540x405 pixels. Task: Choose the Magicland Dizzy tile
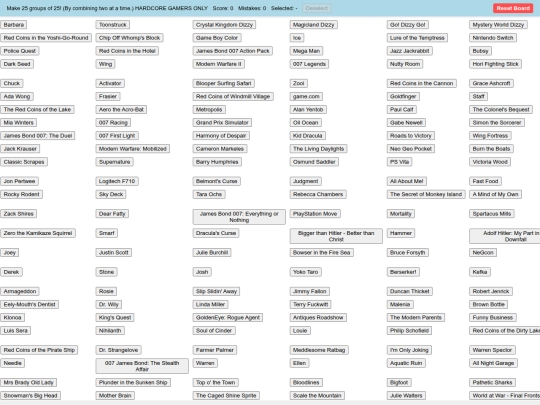313,25
